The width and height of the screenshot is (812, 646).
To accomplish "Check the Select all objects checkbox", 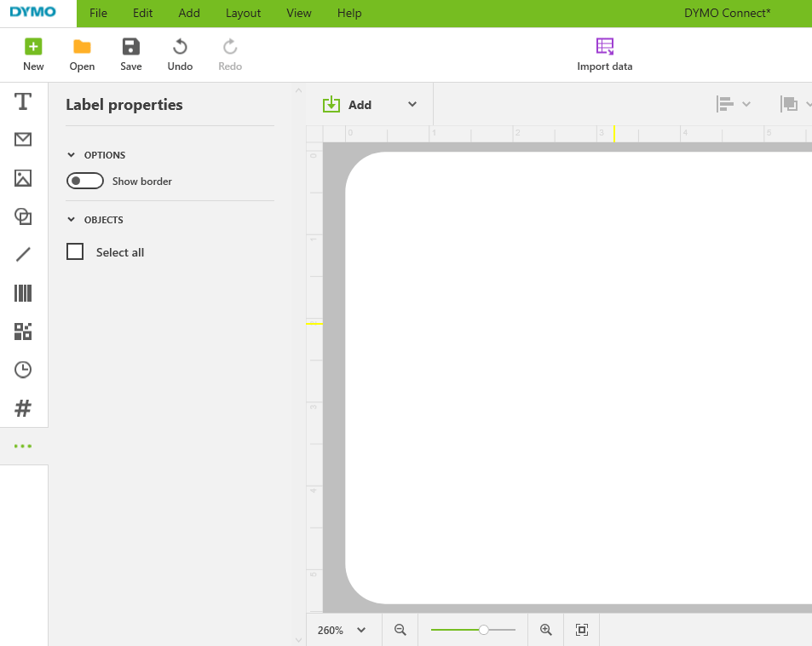I will pos(75,251).
